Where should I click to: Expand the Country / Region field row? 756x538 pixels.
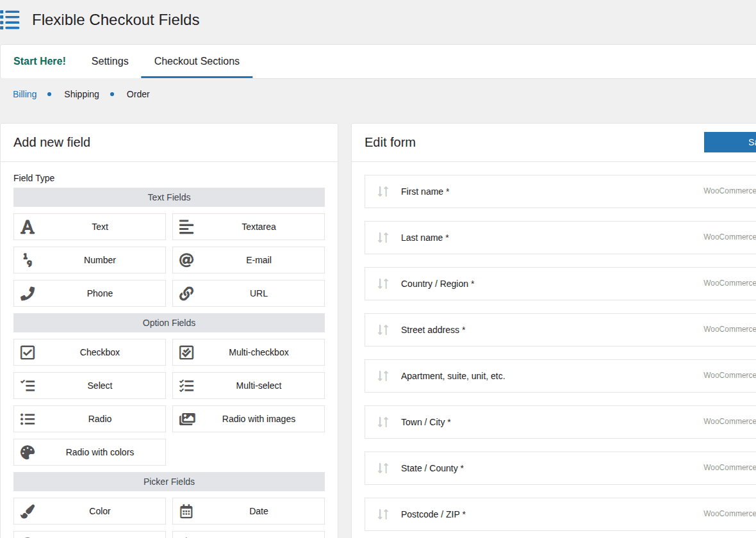click(560, 284)
